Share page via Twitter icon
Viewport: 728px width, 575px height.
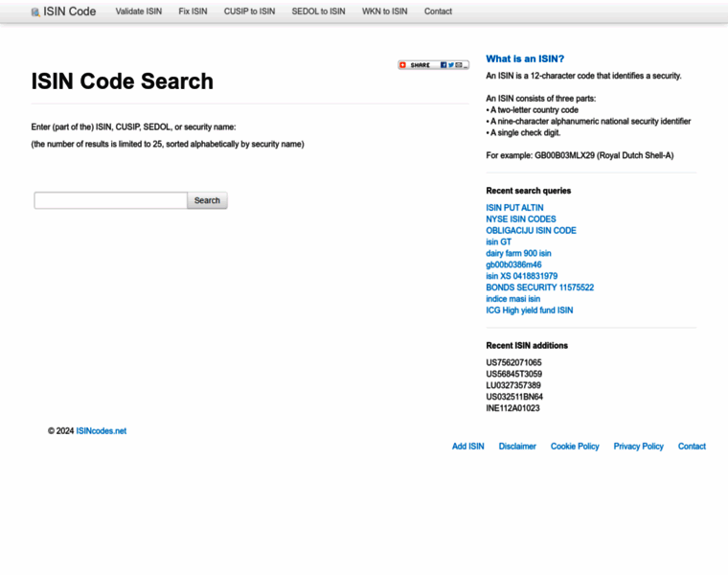pyautogui.click(x=451, y=65)
